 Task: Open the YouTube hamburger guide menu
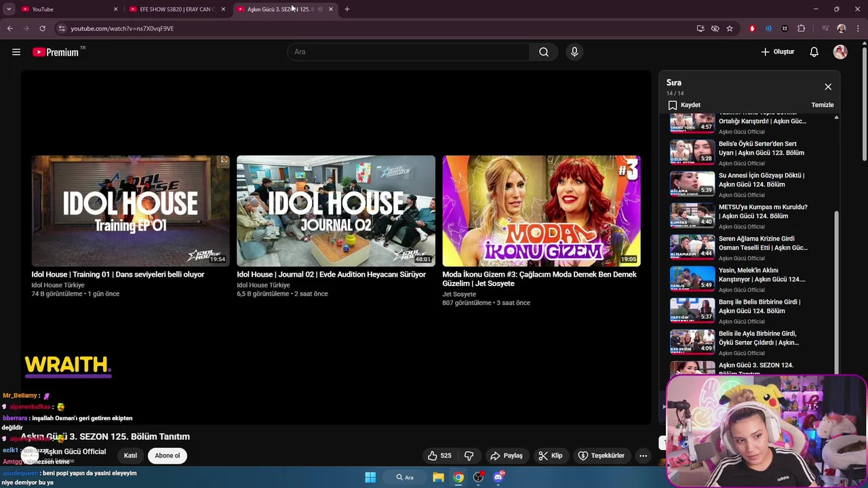[16, 52]
